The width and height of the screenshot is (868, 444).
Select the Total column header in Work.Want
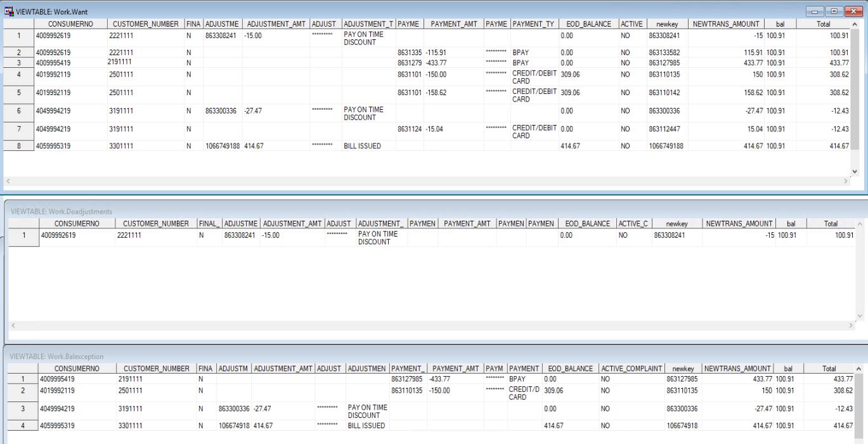(x=823, y=24)
